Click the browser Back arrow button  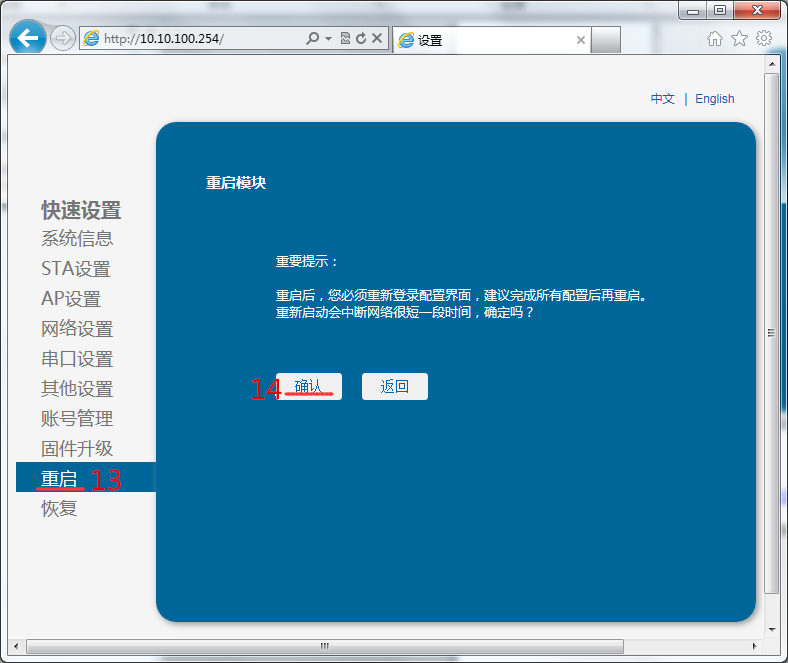29,39
